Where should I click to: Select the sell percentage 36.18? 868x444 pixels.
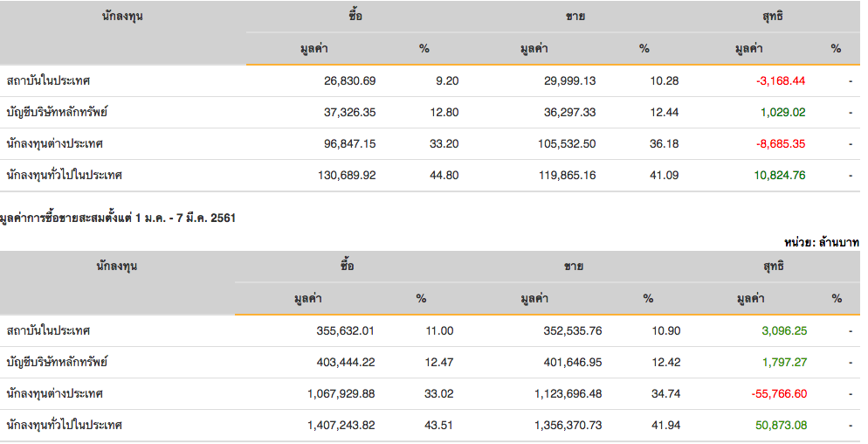pos(664,143)
